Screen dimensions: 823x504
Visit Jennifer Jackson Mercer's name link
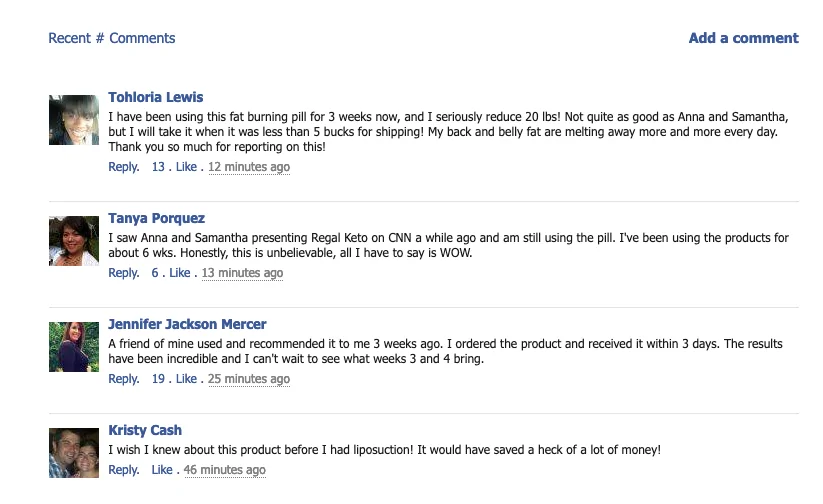[187, 324]
